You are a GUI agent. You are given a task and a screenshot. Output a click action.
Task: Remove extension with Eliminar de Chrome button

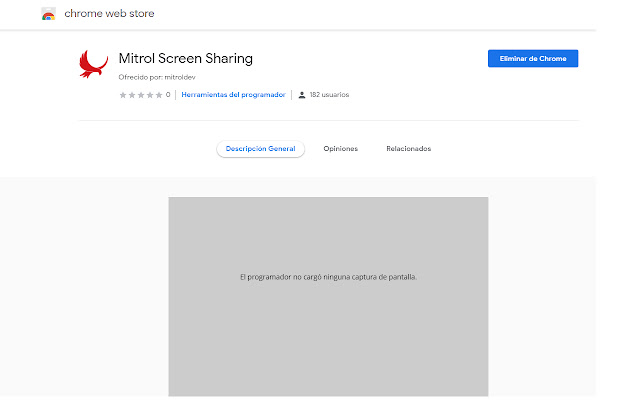coord(533,58)
